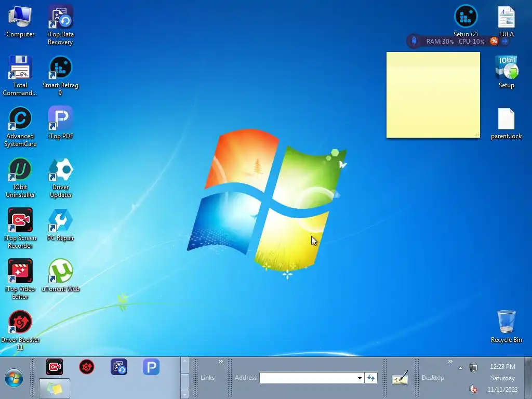Select the PC Repair desktop shortcut
The width and height of the screenshot is (532, 399).
60,224
